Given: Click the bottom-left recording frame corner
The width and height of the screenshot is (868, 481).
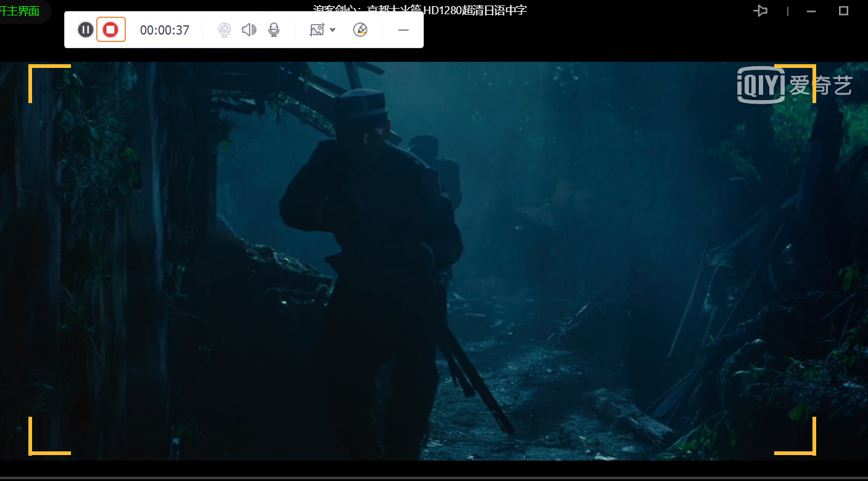Looking at the screenshot, I should (31, 452).
